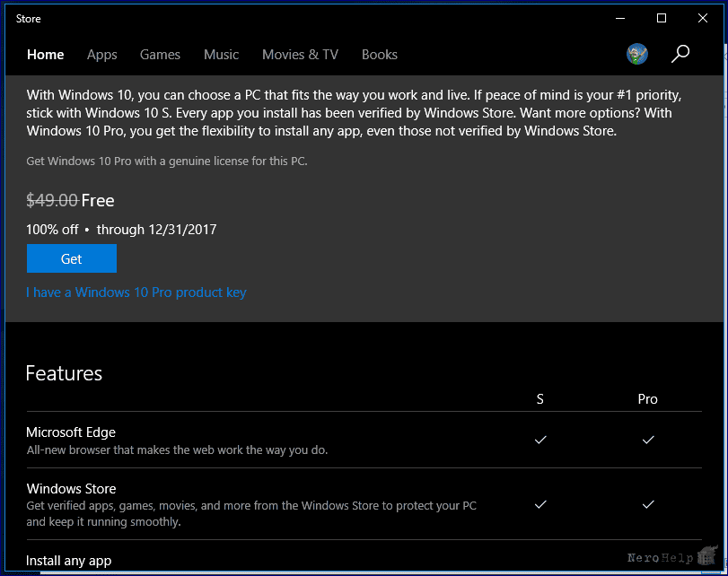Select the Music tab
Viewport: 728px width, 576px height.
221,55
